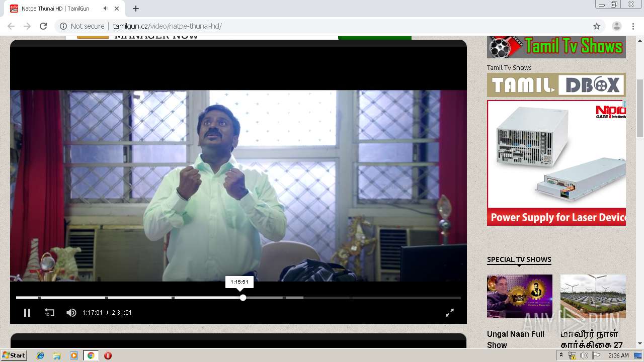The image size is (644, 362).
Task: Click the video progress scrubber handle
Action: (x=243, y=298)
